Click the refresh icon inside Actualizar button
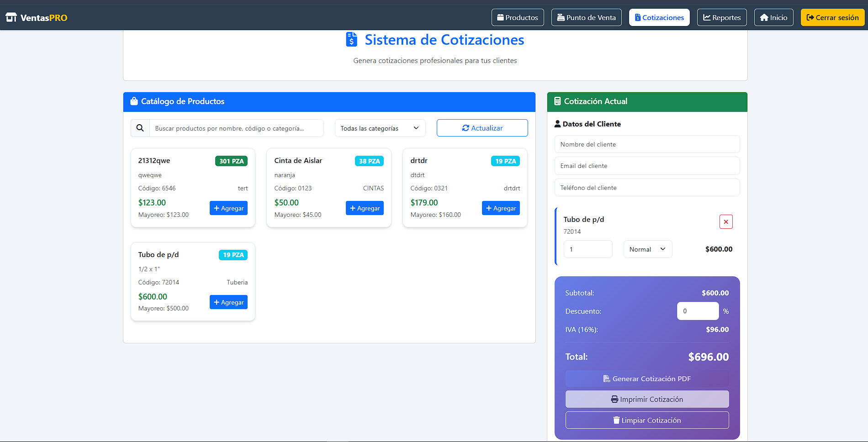Image resolution: width=868 pixels, height=442 pixels. click(x=466, y=128)
